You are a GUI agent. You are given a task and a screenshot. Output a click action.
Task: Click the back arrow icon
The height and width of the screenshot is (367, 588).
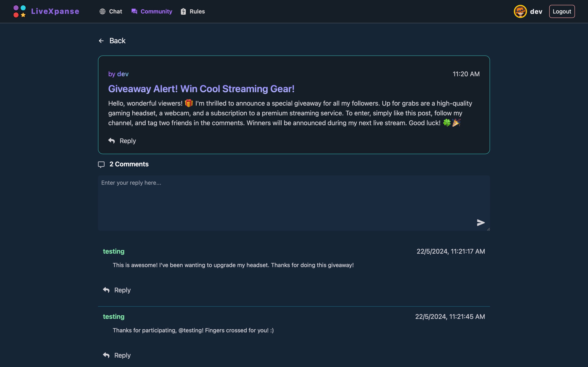pyautogui.click(x=101, y=41)
